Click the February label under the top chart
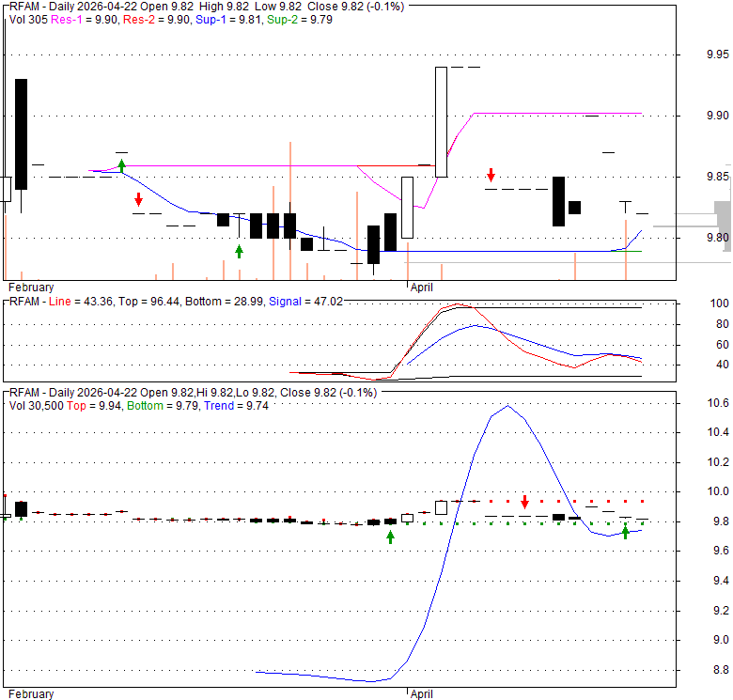Screen dimensions: 733x700 pyautogui.click(x=31, y=288)
